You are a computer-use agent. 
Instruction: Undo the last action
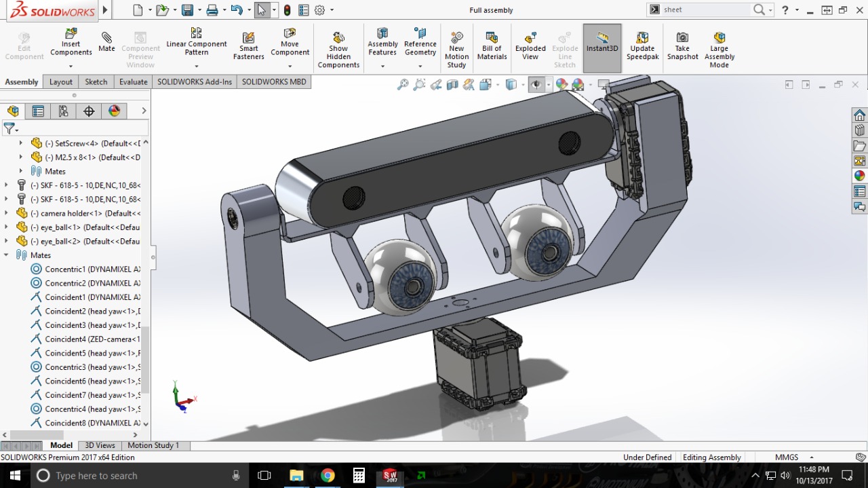click(236, 10)
